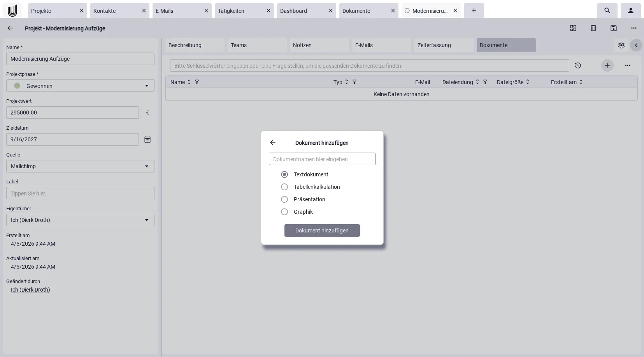Screen dimensions: 644x357
Task: Open calendar picker for Zieldatum
Action: pos(147,139)
